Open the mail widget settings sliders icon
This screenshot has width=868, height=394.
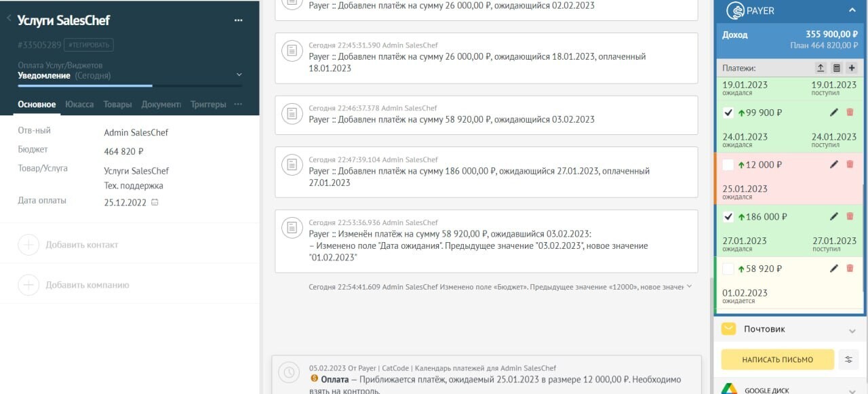(x=848, y=359)
